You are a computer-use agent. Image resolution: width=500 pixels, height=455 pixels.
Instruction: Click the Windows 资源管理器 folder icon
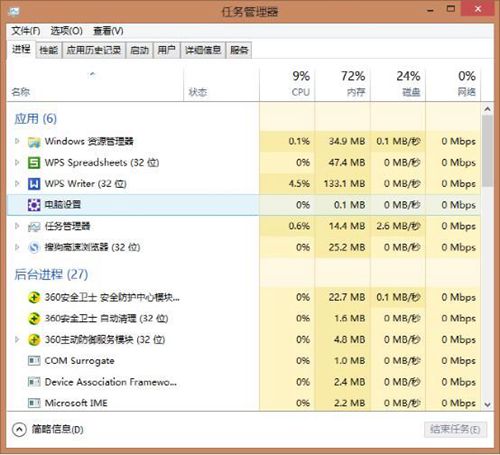34,142
